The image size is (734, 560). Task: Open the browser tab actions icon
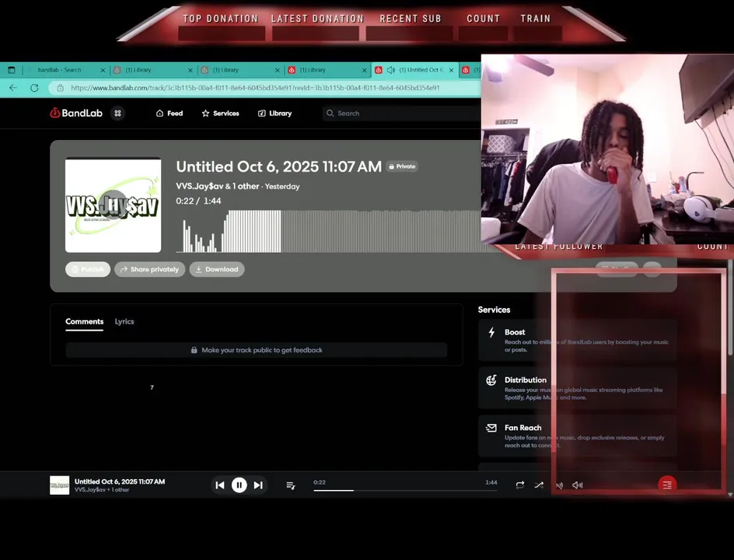(12, 70)
